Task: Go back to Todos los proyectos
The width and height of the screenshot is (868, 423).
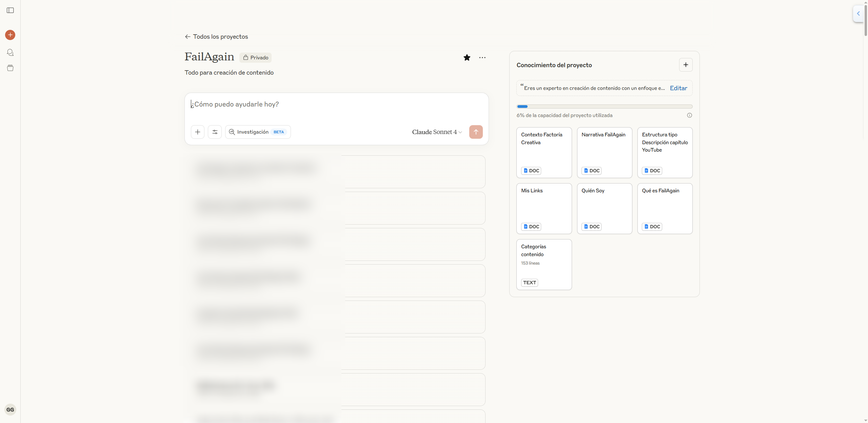Action: coord(216,37)
